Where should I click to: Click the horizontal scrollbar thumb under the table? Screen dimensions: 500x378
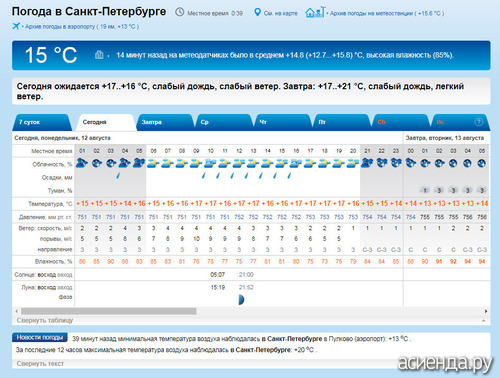(109, 311)
